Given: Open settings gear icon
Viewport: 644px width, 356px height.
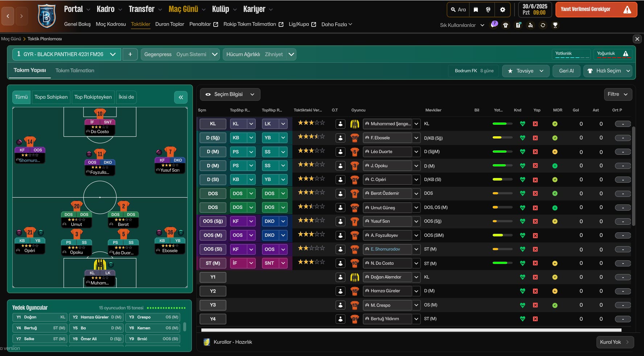Looking at the screenshot, I should (x=503, y=10).
